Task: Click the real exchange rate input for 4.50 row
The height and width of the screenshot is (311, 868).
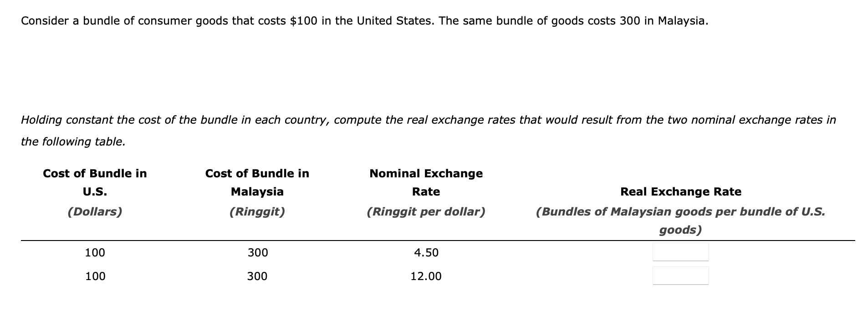Action: tap(680, 252)
